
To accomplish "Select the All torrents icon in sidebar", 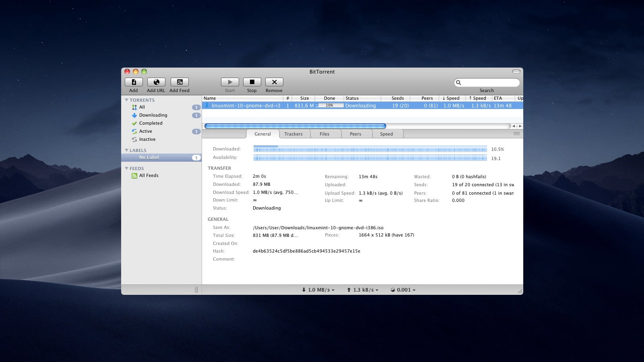I will 134,107.
